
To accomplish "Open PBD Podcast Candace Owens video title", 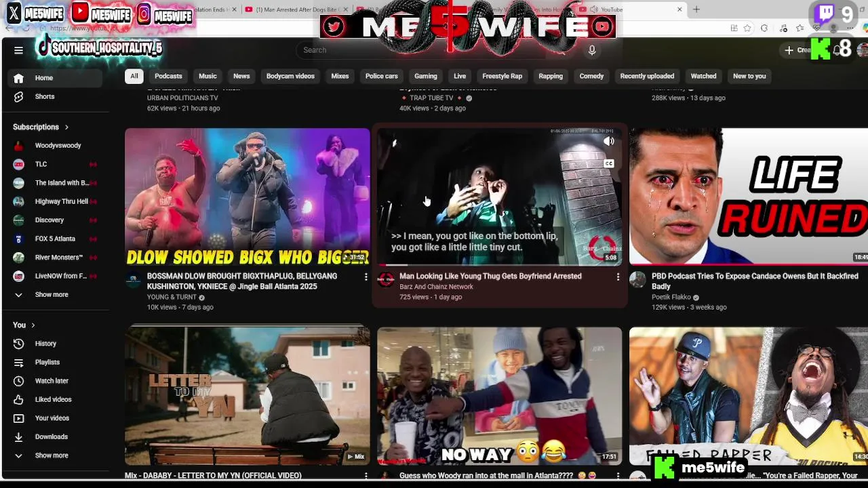I will point(755,281).
